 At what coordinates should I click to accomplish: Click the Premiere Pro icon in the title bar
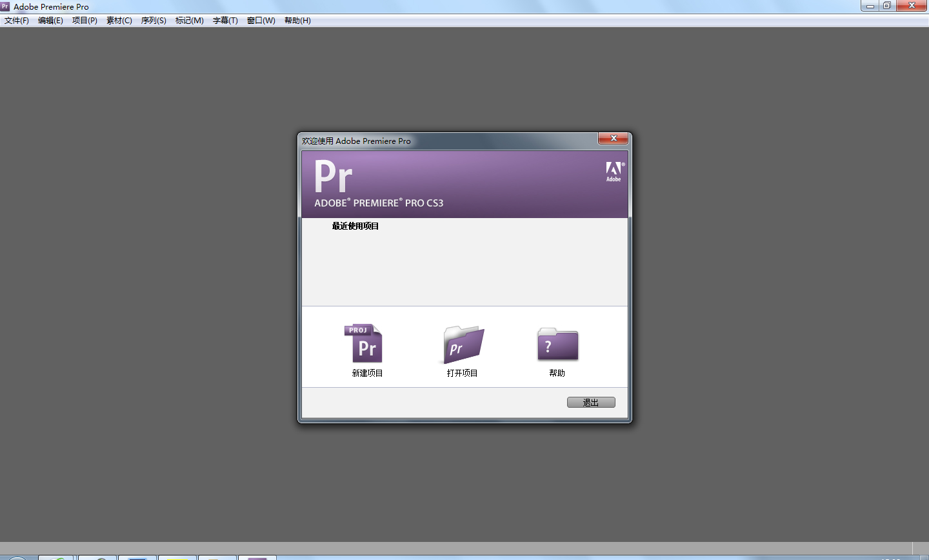pyautogui.click(x=5, y=6)
